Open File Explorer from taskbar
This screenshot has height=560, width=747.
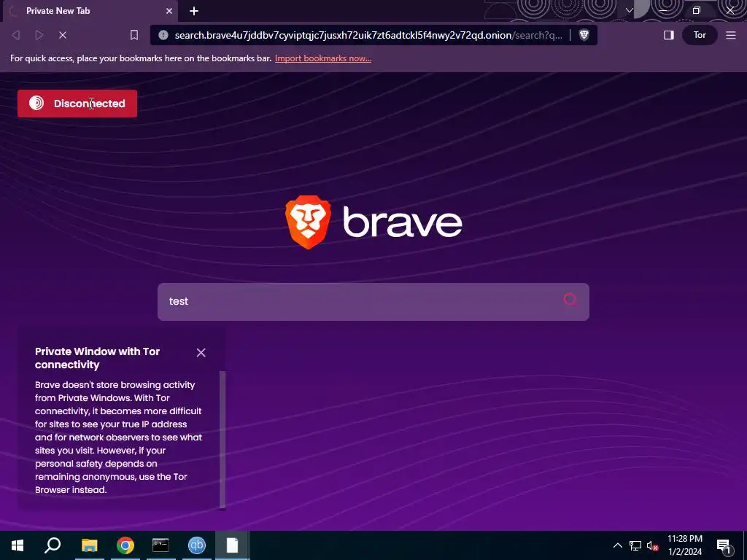click(89, 545)
